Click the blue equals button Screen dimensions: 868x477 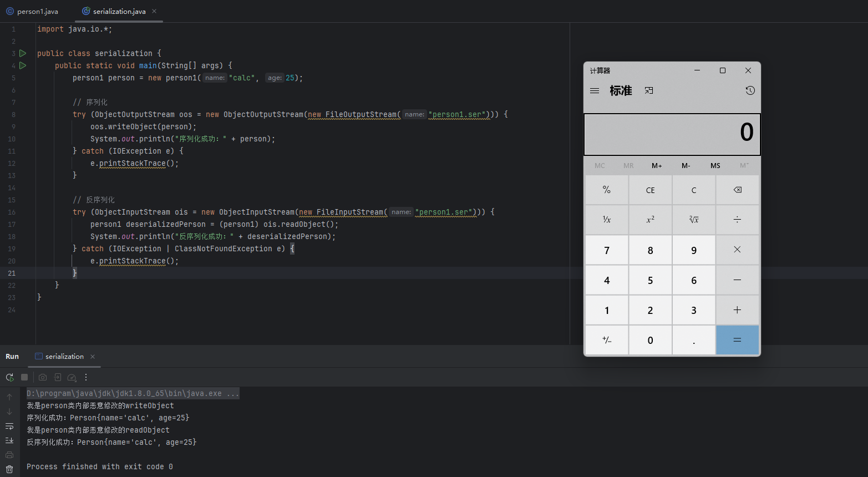[738, 340]
